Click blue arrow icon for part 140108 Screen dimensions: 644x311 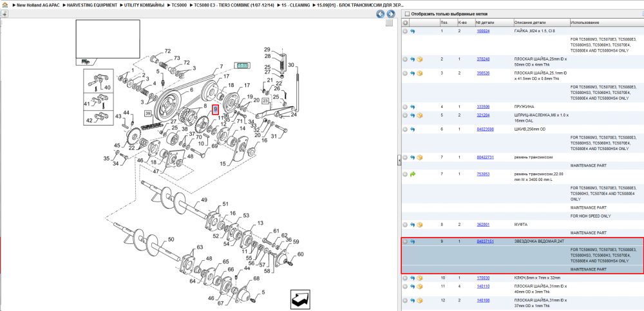[412, 300]
